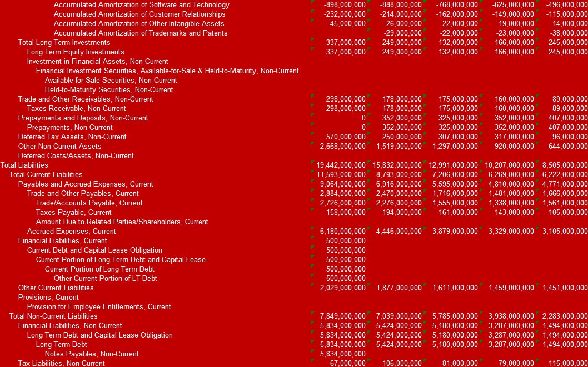
Task: Select the 'Accrued Expenses, Current' label
Action: tap(71, 232)
